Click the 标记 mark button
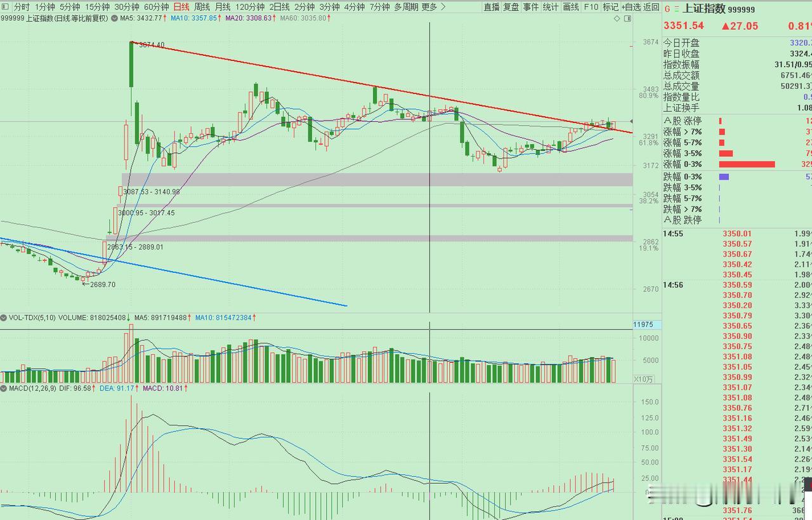 point(610,7)
